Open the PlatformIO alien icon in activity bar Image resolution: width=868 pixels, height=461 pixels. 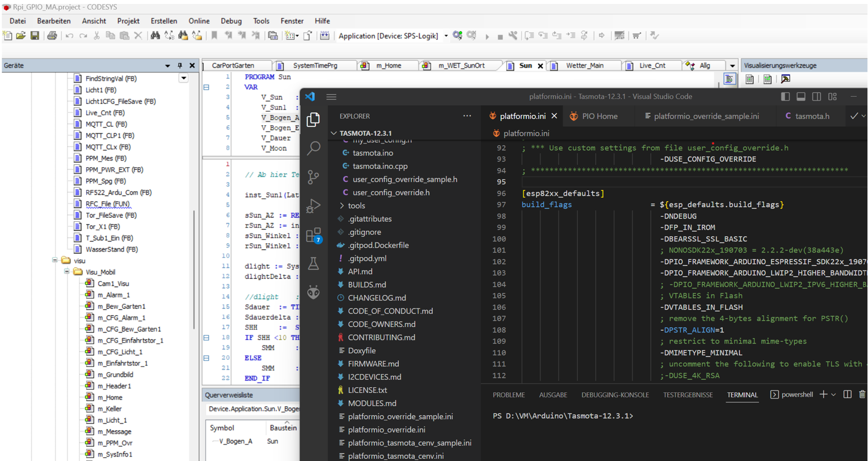point(313,292)
